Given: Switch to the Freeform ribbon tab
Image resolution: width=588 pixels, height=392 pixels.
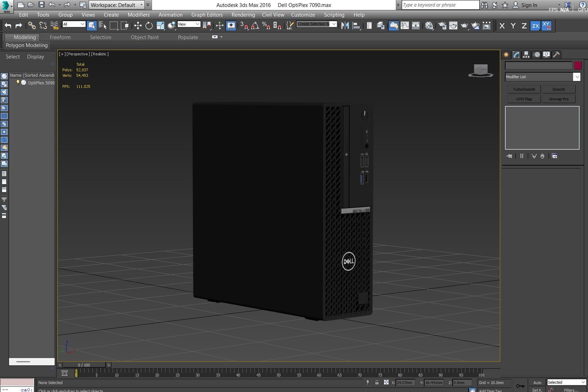Looking at the screenshot, I should (x=60, y=37).
